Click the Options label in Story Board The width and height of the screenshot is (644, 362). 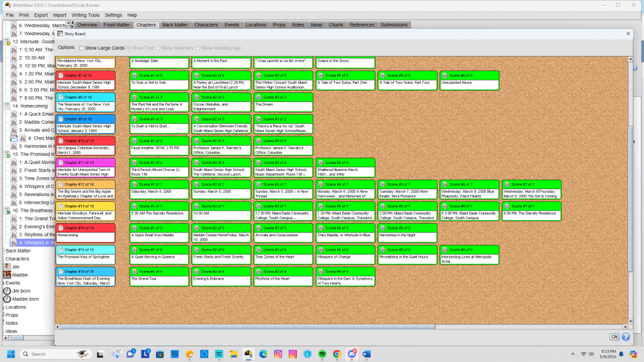(x=66, y=48)
